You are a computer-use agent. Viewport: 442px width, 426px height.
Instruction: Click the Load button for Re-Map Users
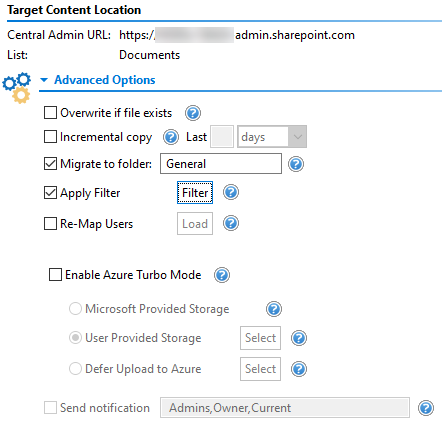195,224
